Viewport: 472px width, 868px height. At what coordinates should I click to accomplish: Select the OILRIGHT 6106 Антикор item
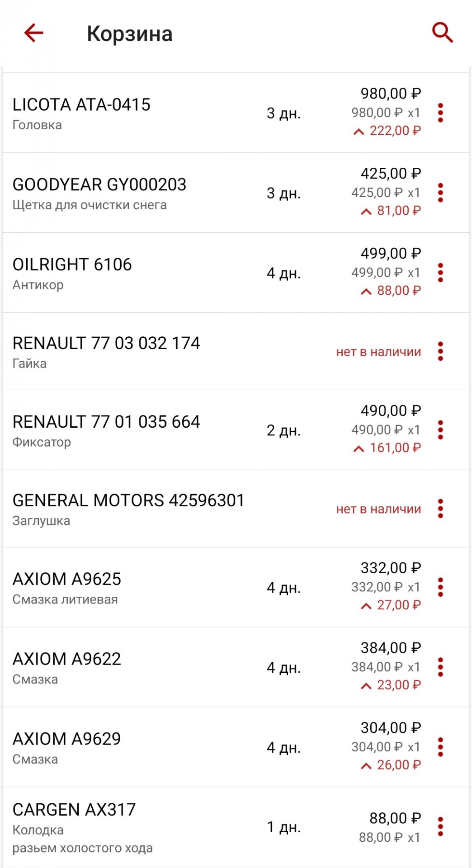[x=236, y=273]
